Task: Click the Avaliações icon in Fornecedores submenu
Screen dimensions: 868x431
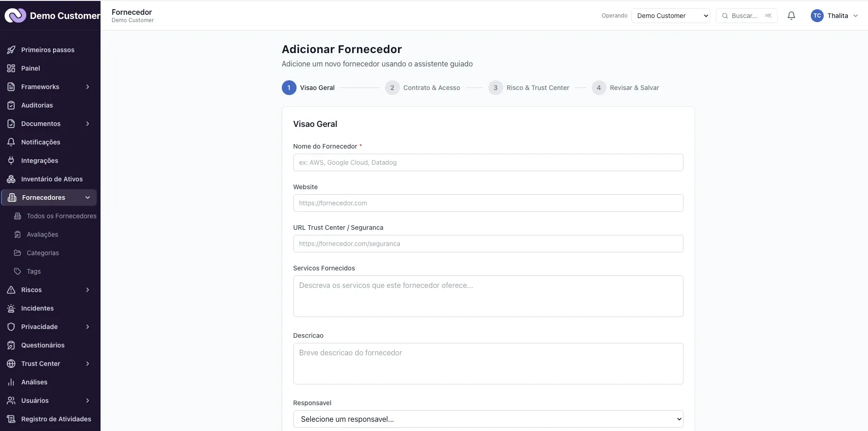Action: (18, 234)
